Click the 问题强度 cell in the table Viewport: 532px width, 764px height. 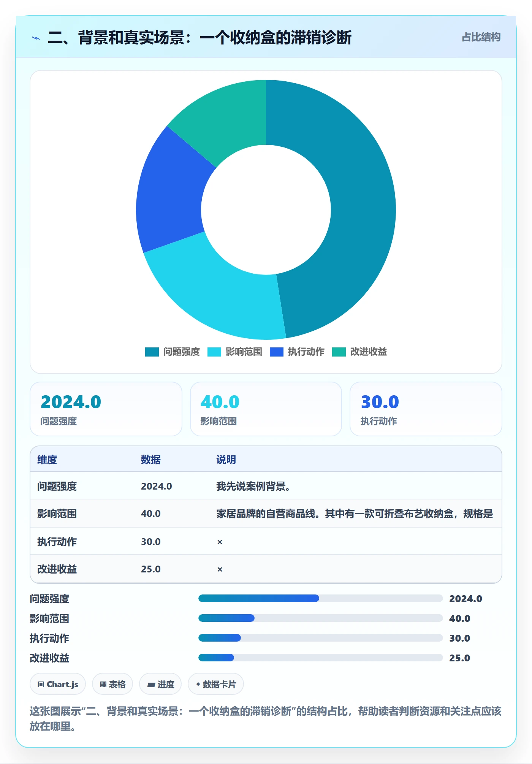pyautogui.click(x=57, y=486)
